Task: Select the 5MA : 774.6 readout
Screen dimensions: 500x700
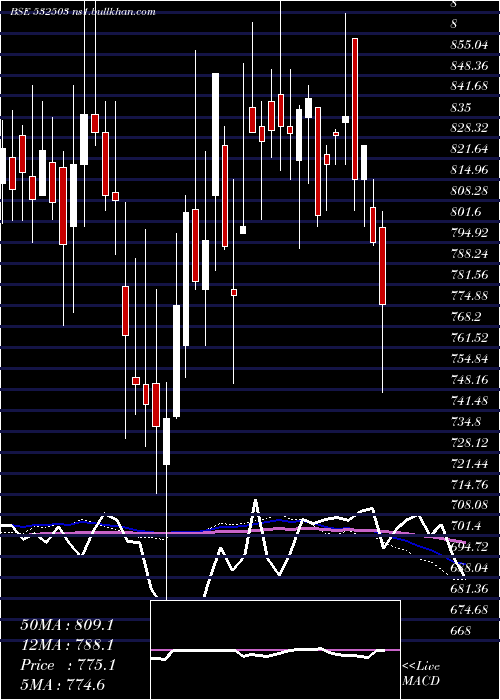Action: point(62,685)
